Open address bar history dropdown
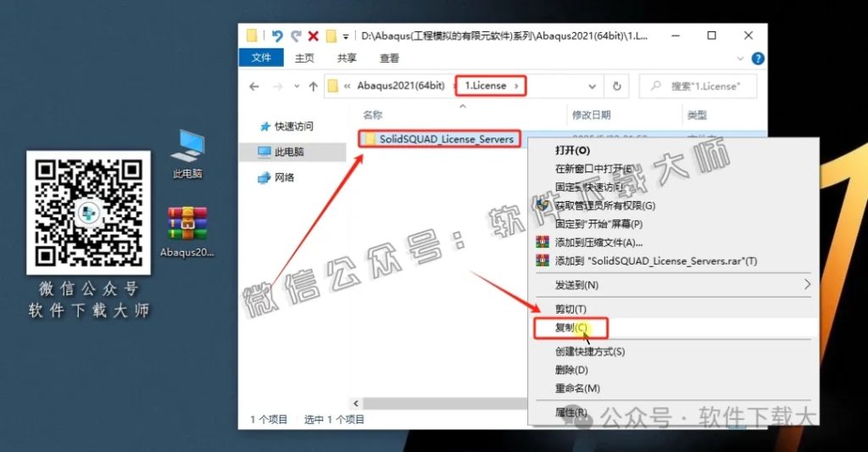868x452 pixels. 592,86
